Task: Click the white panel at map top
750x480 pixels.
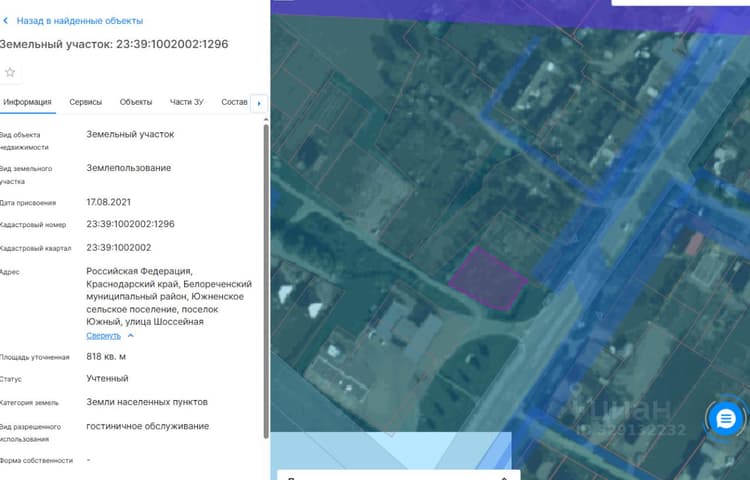Action: pos(681,2)
